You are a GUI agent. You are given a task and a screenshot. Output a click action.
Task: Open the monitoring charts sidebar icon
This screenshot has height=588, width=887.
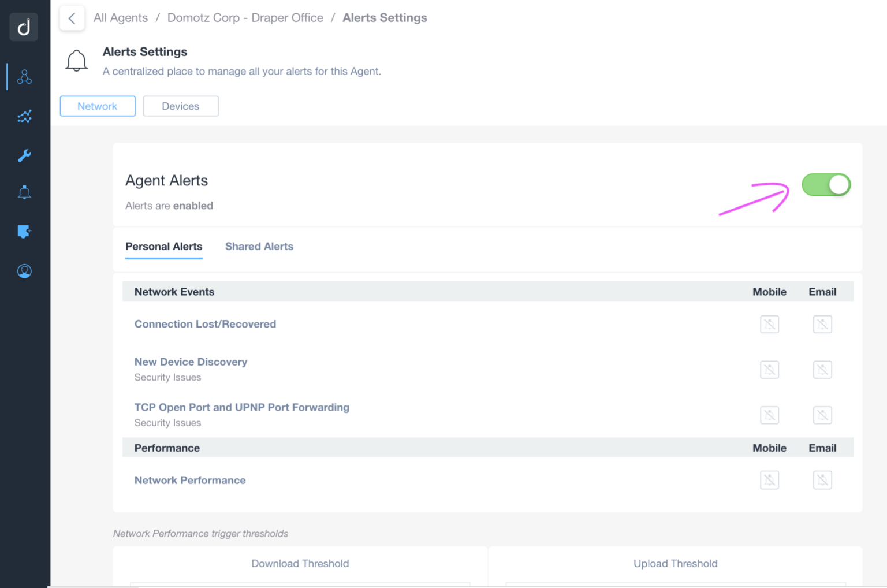[24, 116]
